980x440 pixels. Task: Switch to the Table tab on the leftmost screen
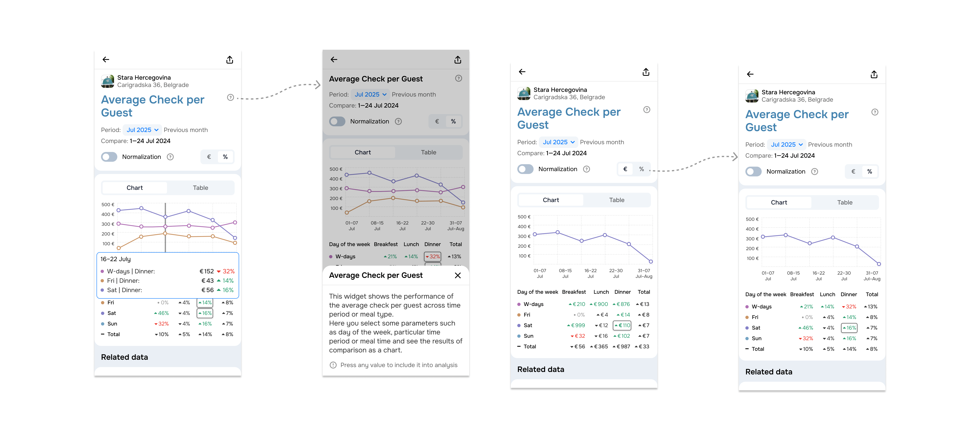pyautogui.click(x=200, y=188)
